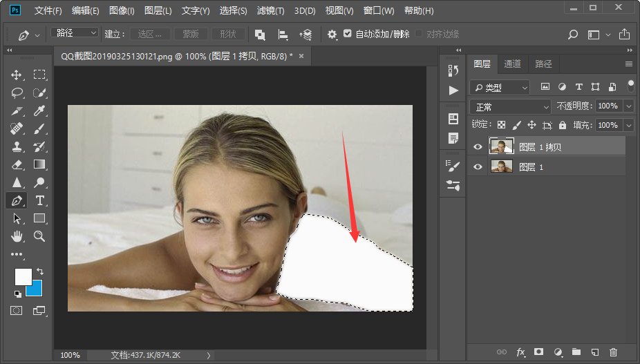Screen dimensions: 640x364
Task: Toggle layer filtering on/off switch
Action: pos(630,86)
